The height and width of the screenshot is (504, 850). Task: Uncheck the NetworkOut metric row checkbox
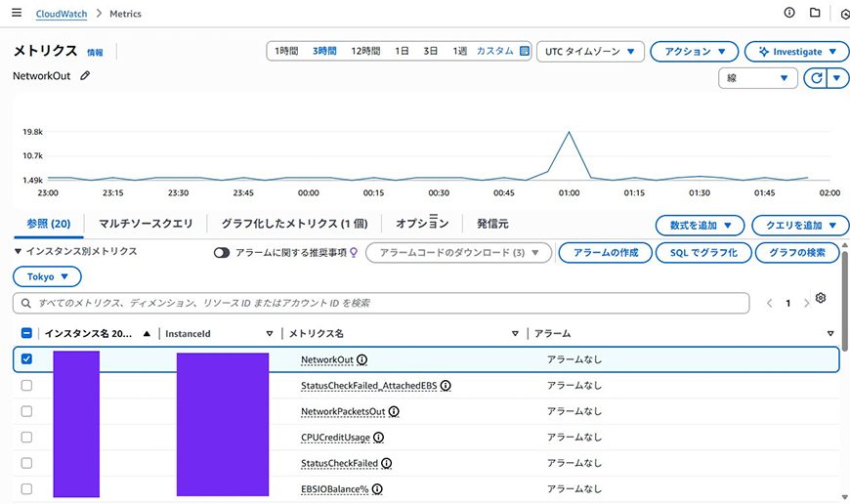pyautogui.click(x=26, y=359)
